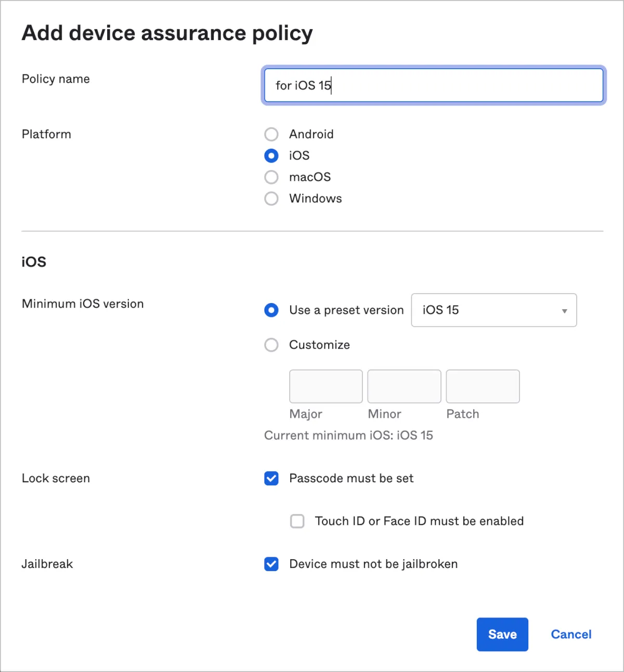The image size is (624, 672).
Task: Switch to the Customize version option
Action: point(271,345)
